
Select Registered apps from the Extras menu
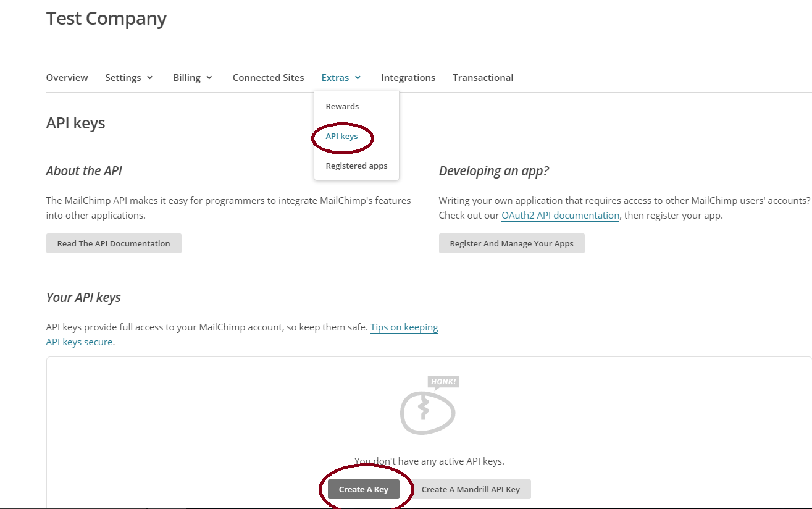(x=356, y=166)
